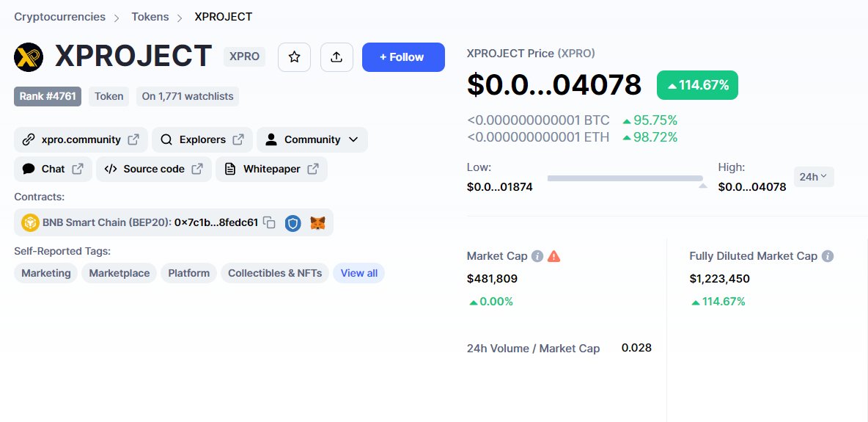This screenshot has height=422, width=868.
Task: Click the Low price $0.0...01874
Action: point(500,187)
